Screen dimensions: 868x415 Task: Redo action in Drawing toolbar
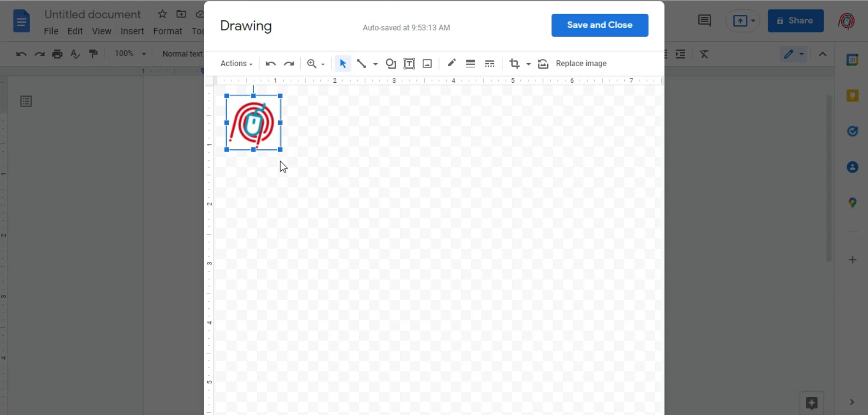click(x=289, y=64)
